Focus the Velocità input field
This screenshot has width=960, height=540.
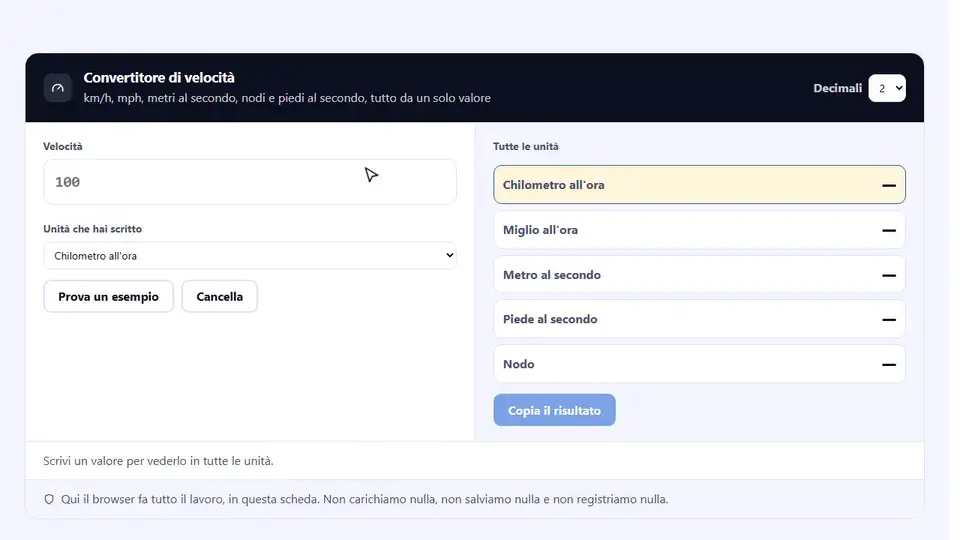250,182
